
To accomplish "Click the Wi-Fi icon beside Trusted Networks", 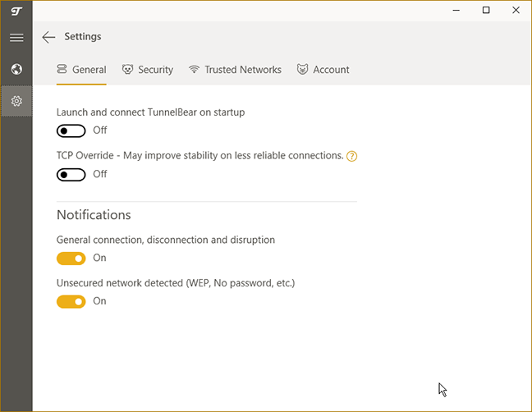I will pos(194,70).
